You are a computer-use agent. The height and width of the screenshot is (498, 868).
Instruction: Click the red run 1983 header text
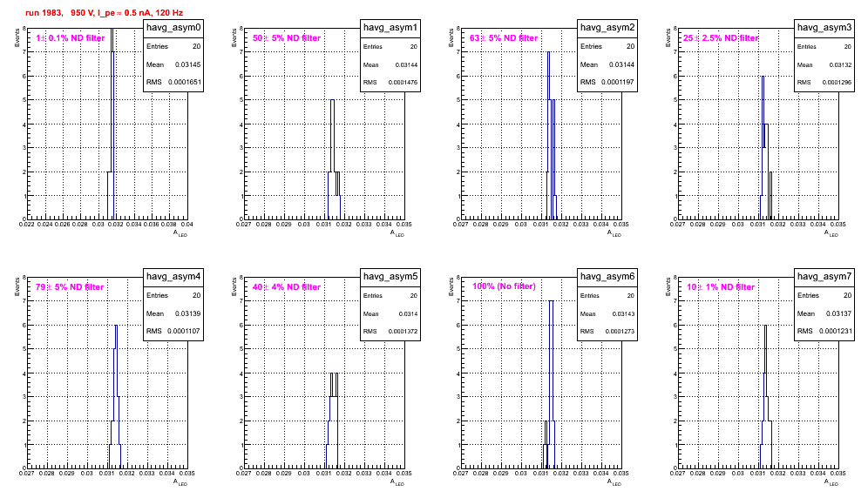tap(104, 13)
